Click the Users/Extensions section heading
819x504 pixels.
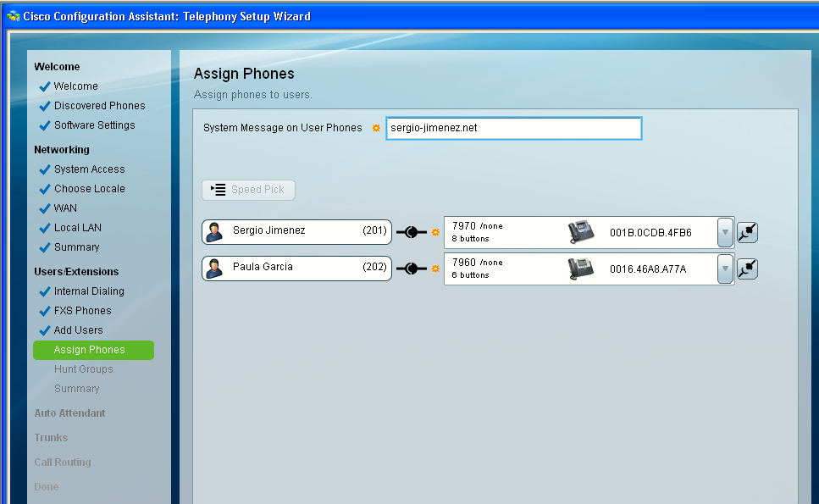(x=76, y=272)
